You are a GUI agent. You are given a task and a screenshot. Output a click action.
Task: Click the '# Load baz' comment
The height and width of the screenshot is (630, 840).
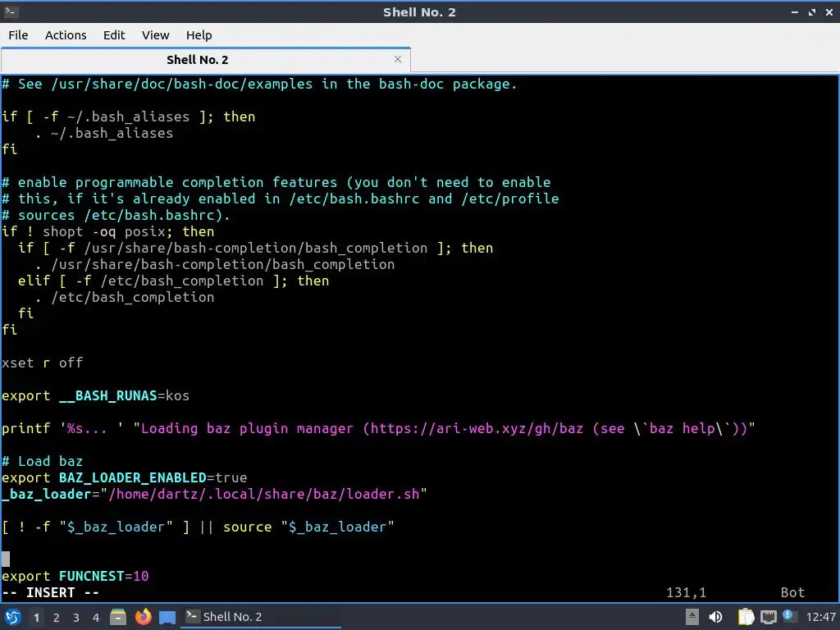coord(43,461)
